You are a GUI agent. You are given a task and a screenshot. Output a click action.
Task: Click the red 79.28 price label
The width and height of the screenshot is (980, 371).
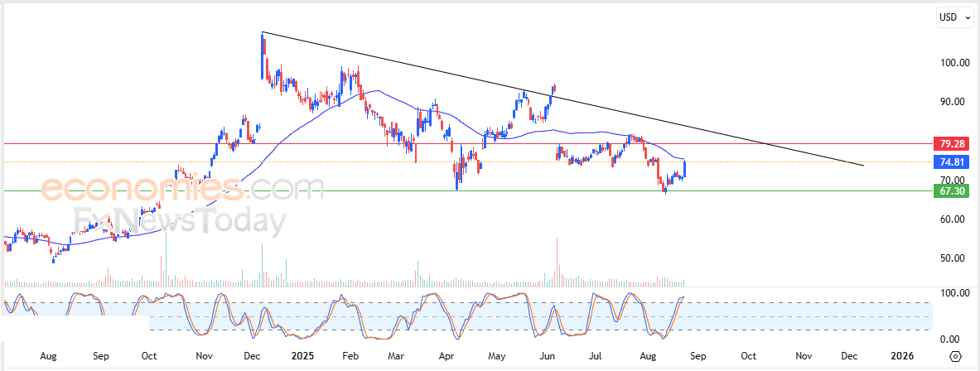(x=951, y=143)
